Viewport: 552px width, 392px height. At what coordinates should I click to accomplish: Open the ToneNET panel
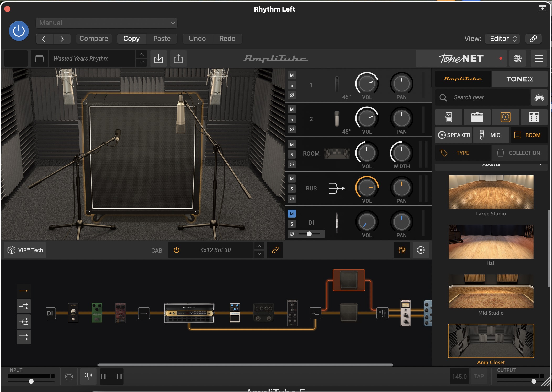coord(461,58)
